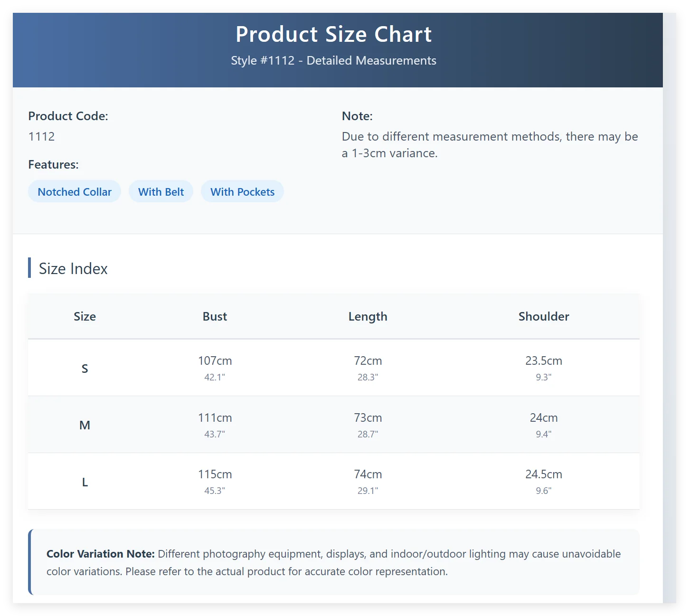
Task: Click the 1-3cm variance note text
Action: 490,144
